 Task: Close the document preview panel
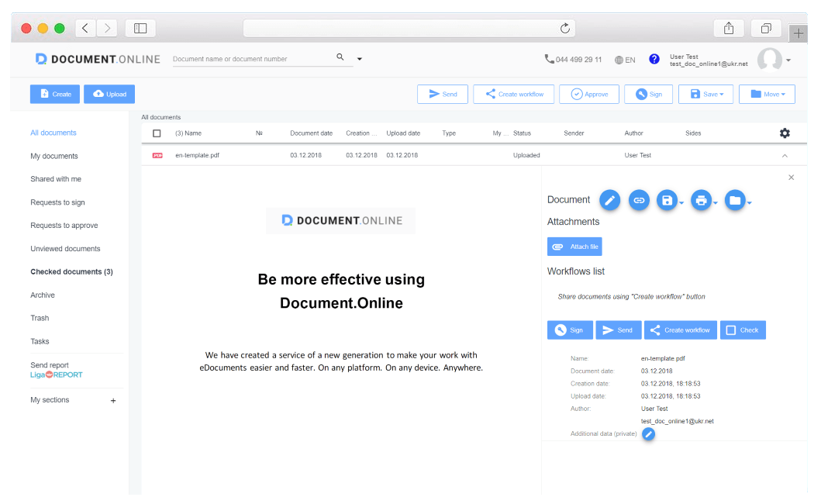pyautogui.click(x=791, y=178)
